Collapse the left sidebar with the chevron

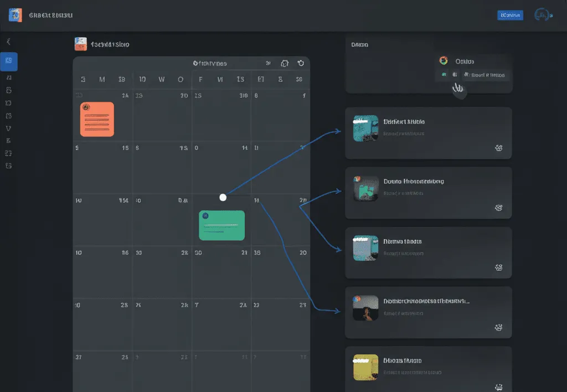tap(8, 42)
